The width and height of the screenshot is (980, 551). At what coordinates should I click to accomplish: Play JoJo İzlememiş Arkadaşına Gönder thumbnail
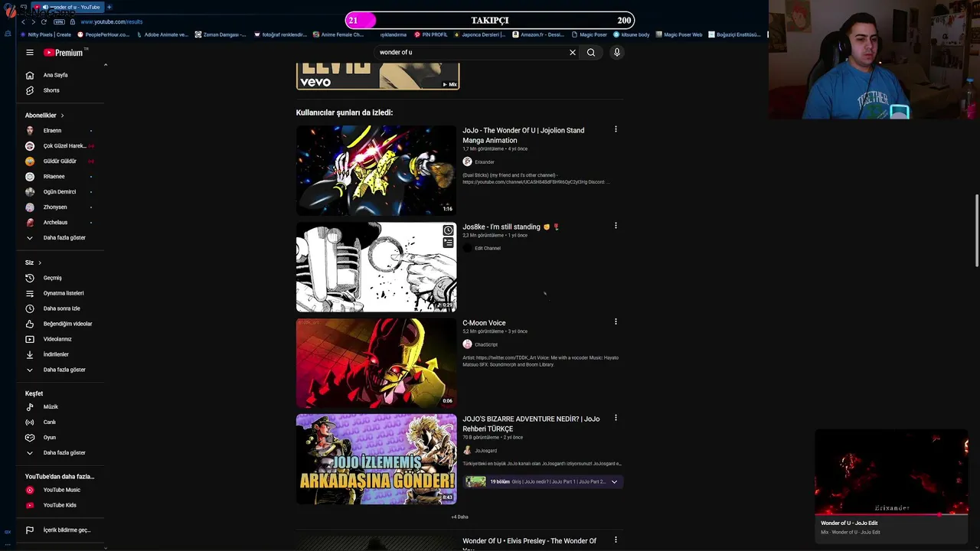[x=376, y=459]
